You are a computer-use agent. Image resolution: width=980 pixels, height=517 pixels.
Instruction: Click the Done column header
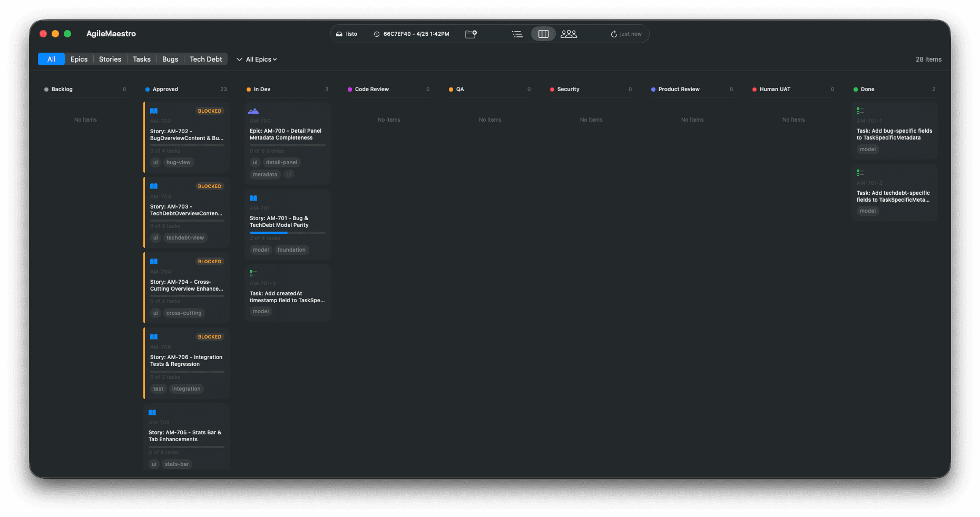pos(894,90)
